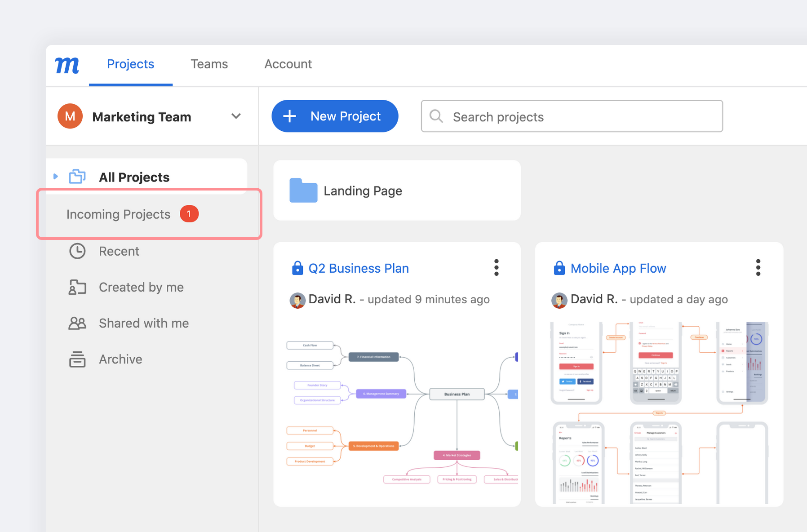Toggle the lock on Q2 Business Plan
Viewport: 807px width, 532px height.
click(x=297, y=268)
